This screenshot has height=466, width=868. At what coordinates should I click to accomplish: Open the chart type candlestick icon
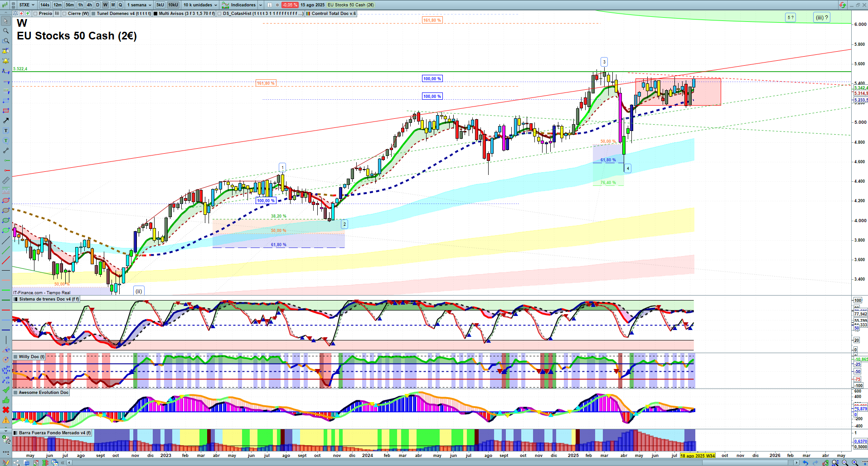pos(5,5)
